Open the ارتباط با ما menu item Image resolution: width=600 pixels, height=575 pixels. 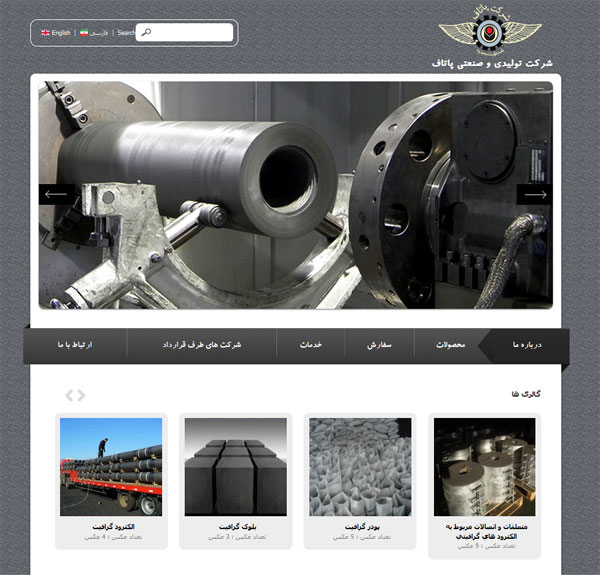pos(75,345)
